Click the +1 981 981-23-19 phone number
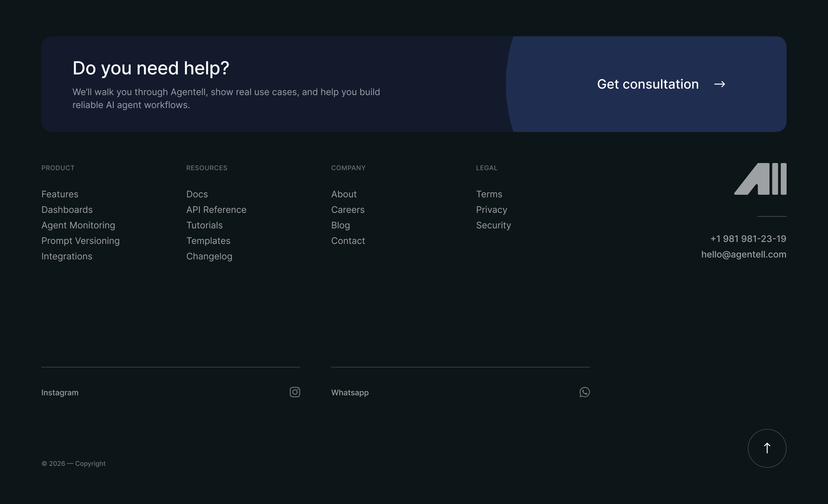The height and width of the screenshot is (504, 828). coord(748,239)
